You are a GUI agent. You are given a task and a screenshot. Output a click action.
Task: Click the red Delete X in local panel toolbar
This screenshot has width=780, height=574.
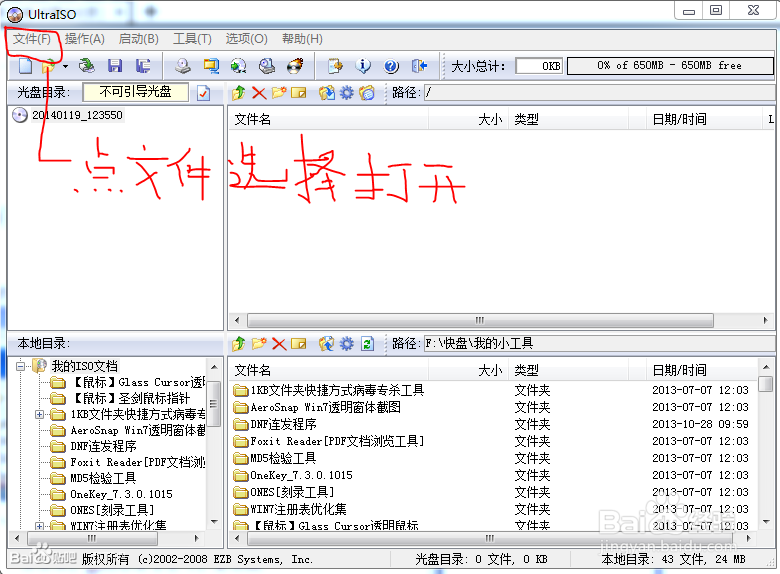279,344
